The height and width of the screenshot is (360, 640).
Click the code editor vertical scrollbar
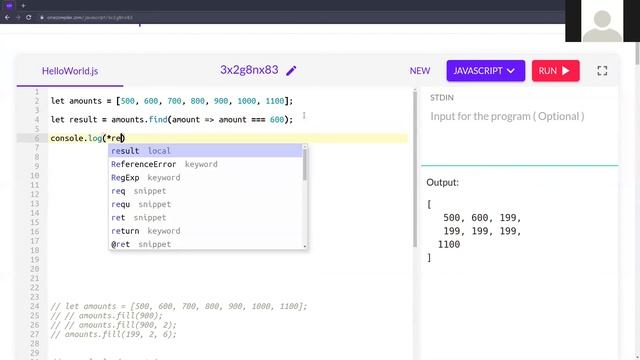[415, 169]
